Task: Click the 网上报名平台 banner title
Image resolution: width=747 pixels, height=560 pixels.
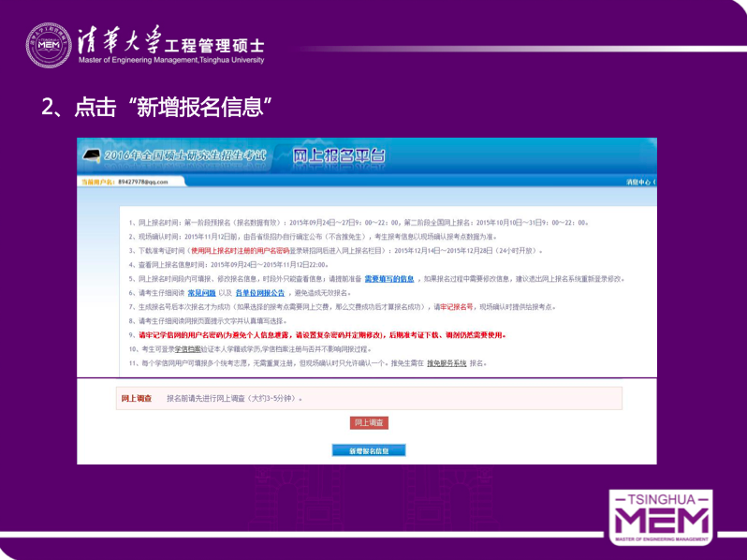Action: click(338, 155)
